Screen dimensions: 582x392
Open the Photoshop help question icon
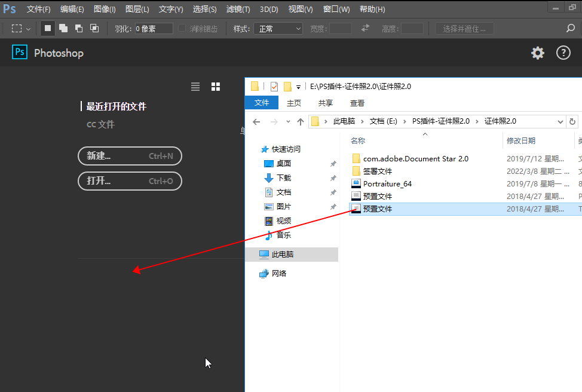(563, 53)
